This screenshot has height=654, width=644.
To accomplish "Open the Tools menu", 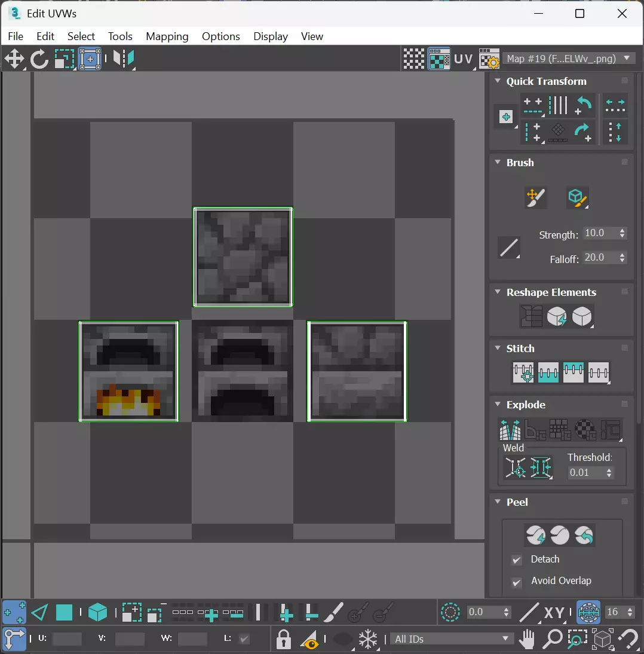I will click(x=120, y=36).
